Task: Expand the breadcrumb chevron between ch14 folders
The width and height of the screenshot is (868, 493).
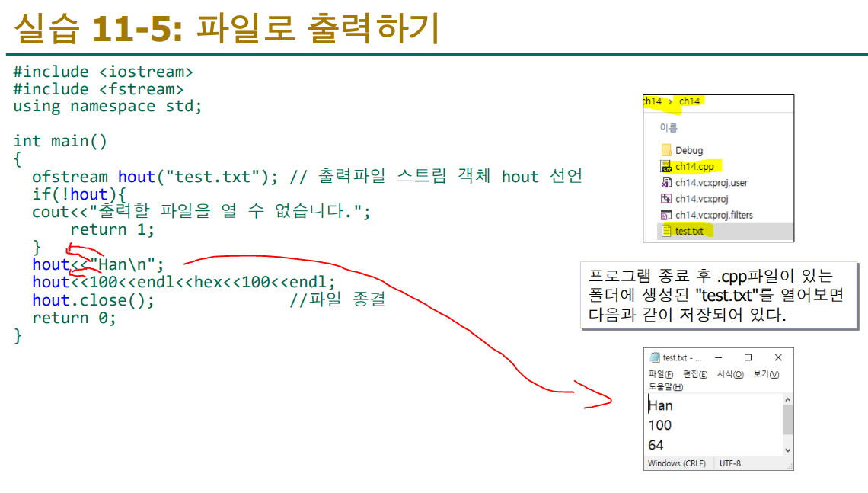Action: point(670,101)
